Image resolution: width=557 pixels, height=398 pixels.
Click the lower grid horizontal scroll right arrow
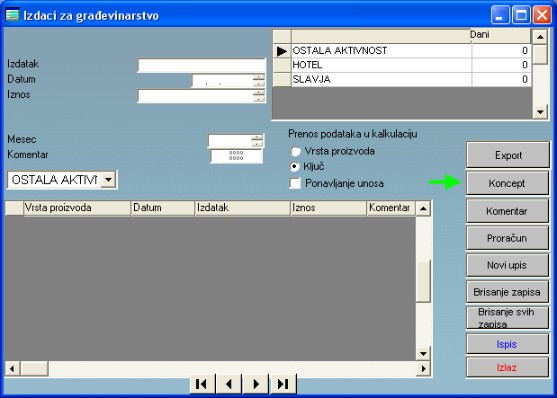click(423, 369)
